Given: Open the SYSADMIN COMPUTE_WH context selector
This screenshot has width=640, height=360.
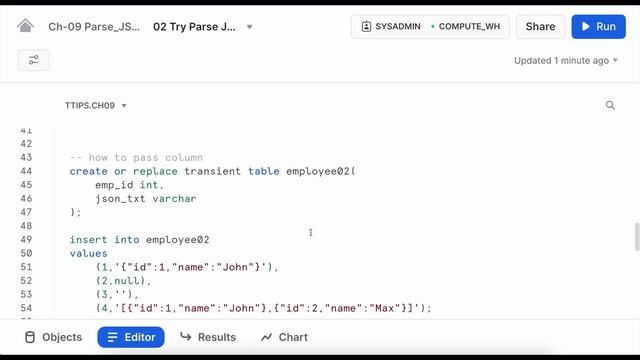Looking at the screenshot, I should [430, 27].
